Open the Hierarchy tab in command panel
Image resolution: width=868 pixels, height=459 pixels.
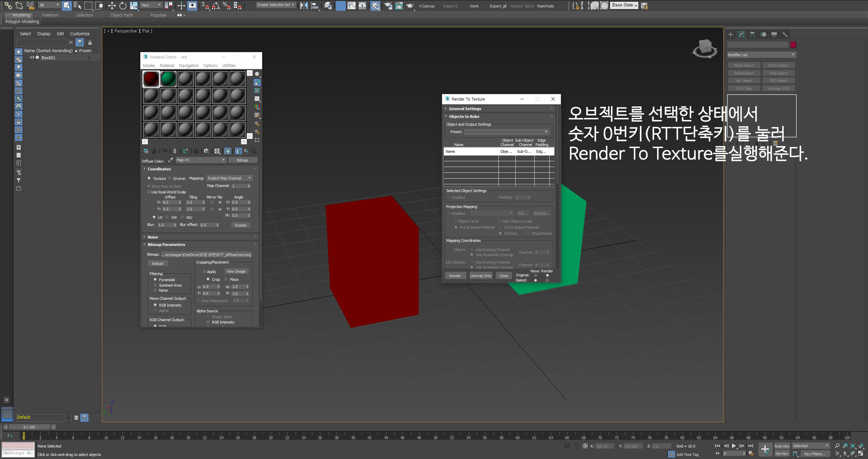point(752,35)
